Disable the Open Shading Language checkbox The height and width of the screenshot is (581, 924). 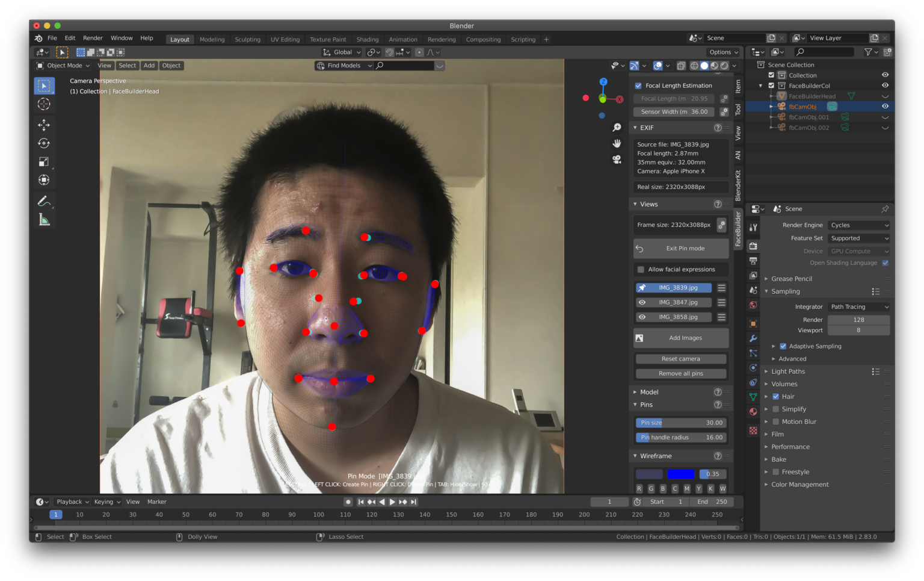(x=885, y=263)
